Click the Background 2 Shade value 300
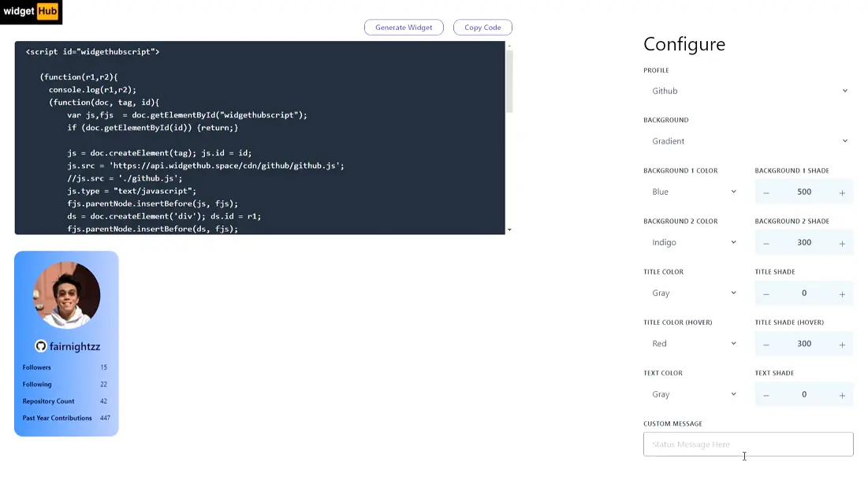This screenshot has width=868, height=485. [804, 243]
